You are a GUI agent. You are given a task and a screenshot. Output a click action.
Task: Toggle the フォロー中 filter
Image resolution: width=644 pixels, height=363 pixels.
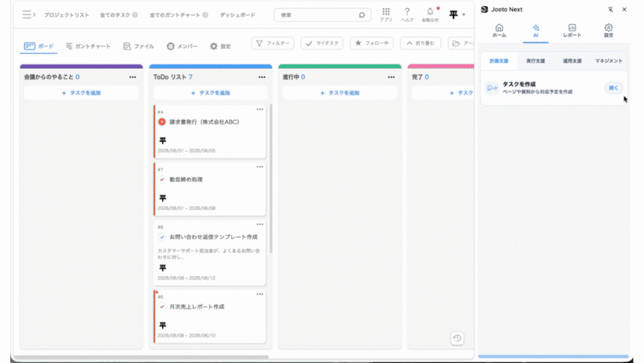point(372,43)
